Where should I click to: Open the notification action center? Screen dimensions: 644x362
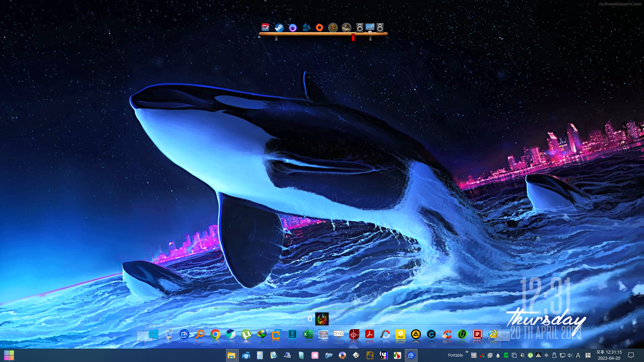click(631, 355)
